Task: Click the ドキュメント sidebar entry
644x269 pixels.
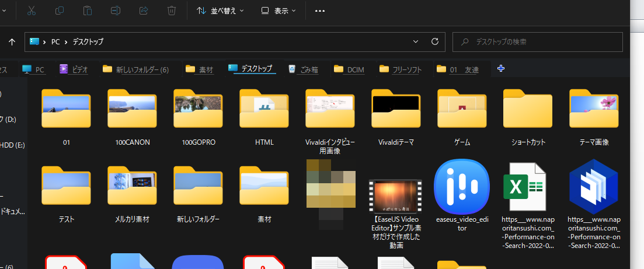Action: 13,212
